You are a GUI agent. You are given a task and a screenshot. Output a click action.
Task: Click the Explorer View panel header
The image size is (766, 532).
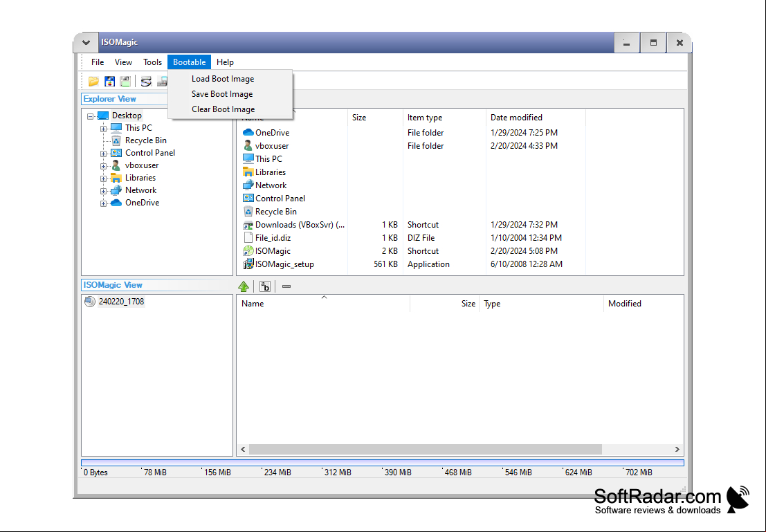click(124, 99)
